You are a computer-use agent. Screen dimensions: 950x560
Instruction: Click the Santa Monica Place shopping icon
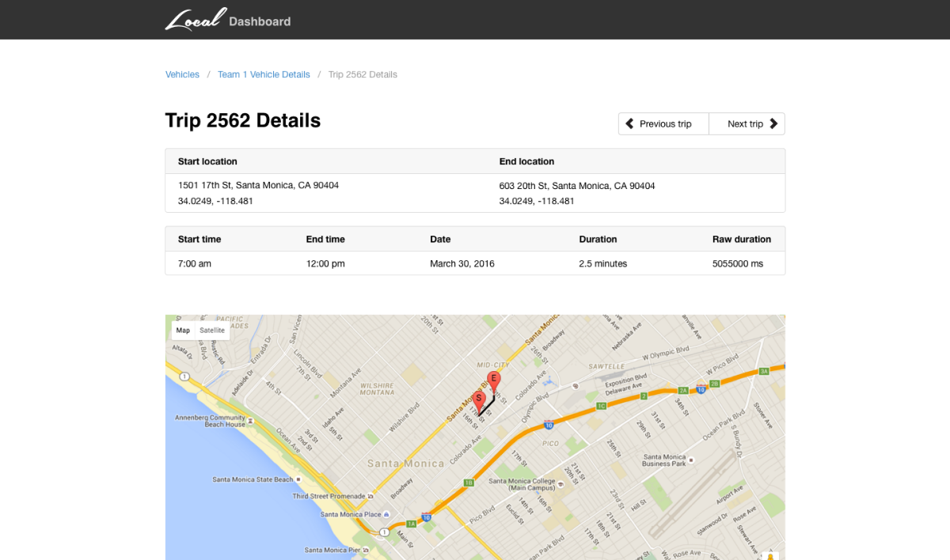(386, 514)
